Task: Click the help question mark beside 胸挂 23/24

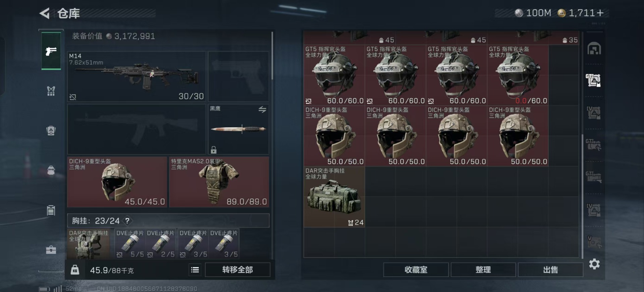Action: pos(127,221)
